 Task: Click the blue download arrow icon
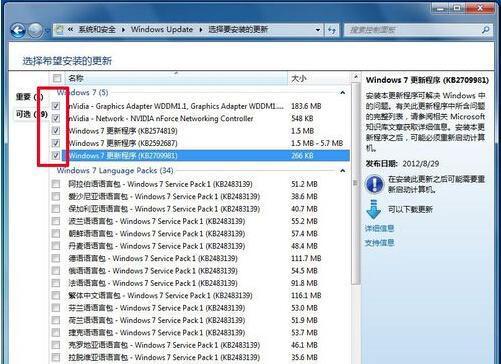click(373, 209)
